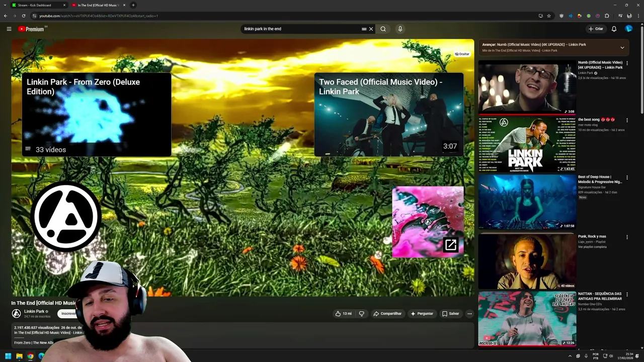
Task: Show hidden system tray icons
Action: click(x=570, y=356)
